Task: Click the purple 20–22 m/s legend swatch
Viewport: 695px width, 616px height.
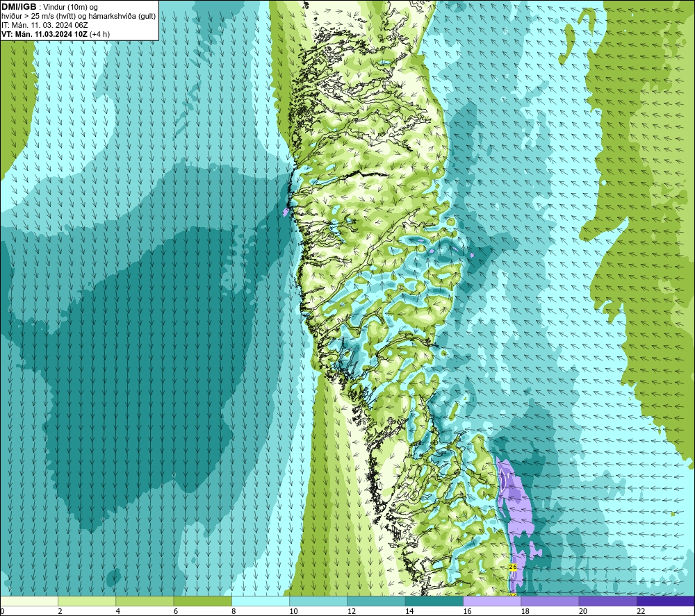Action: (x=607, y=601)
